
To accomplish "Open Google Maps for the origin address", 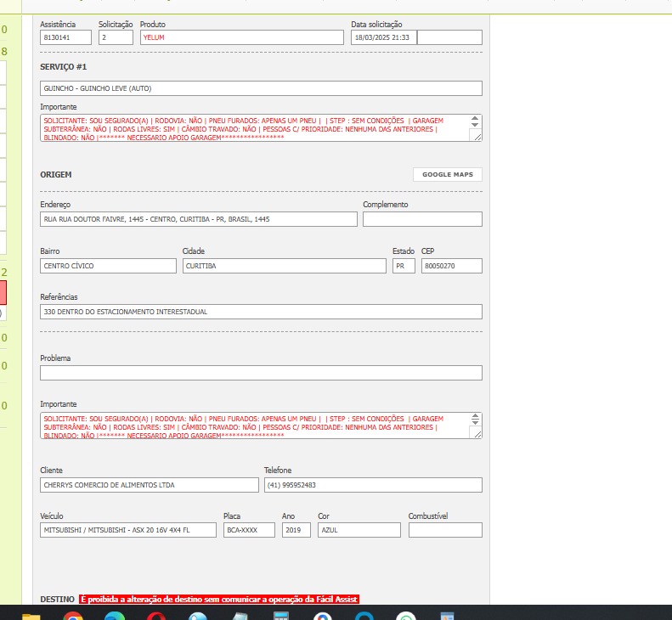I will pos(448,174).
